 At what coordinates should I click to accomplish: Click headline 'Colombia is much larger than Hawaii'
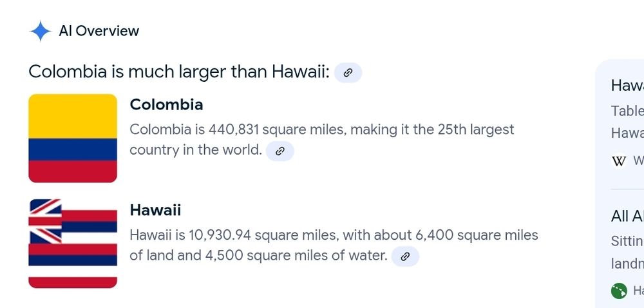point(179,72)
